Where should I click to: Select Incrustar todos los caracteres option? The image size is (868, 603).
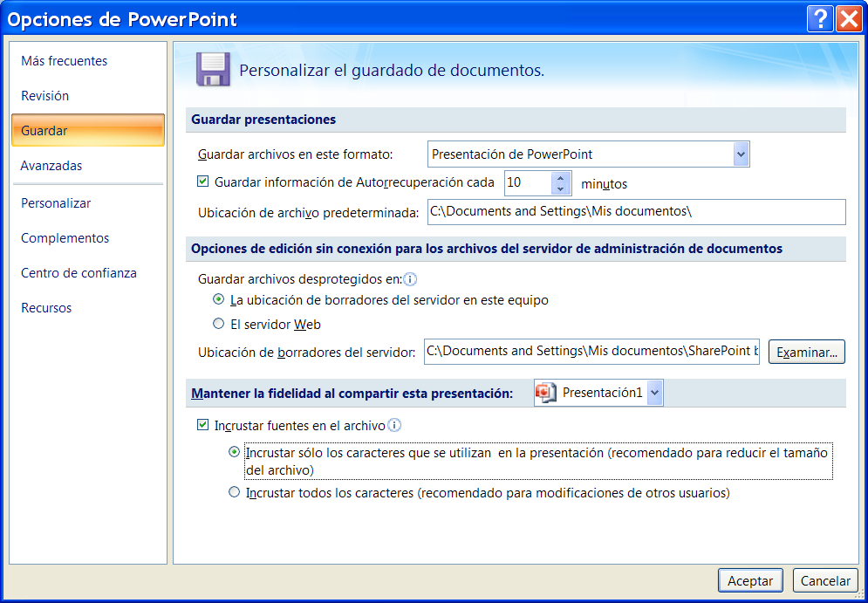click(234, 491)
